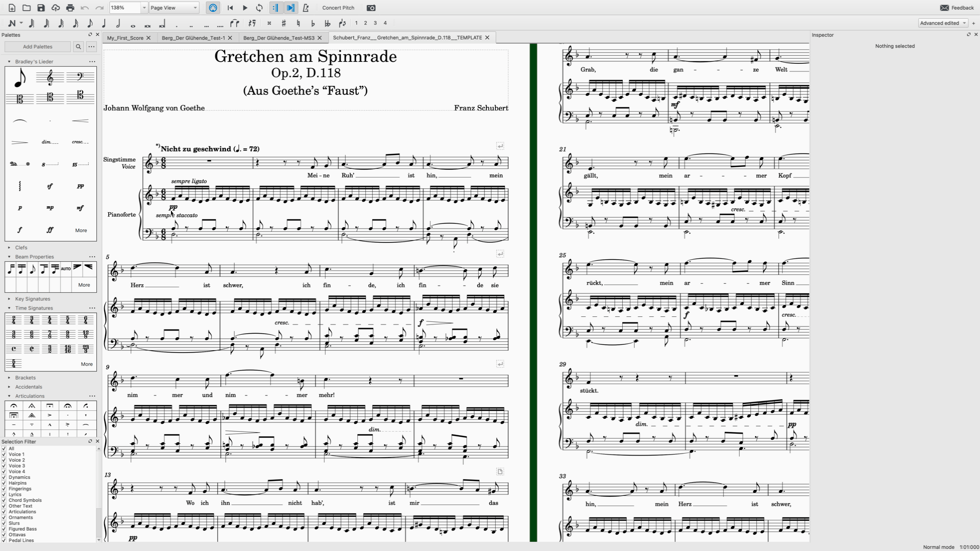The image size is (980, 551).
Task: Collapse the Time Signatures palette
Action: pos(9,308)
